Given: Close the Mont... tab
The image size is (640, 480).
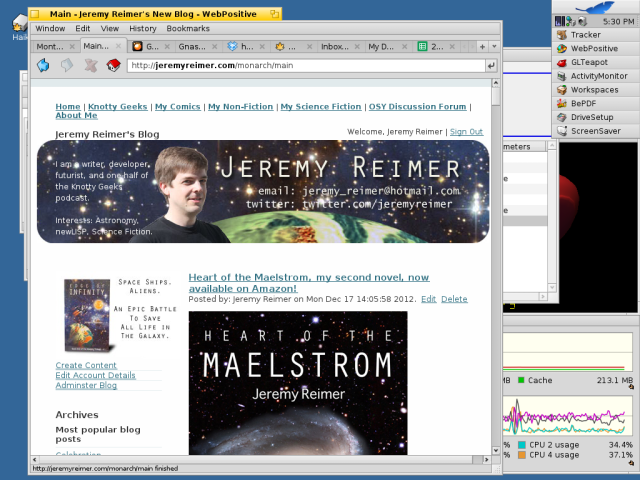Looking at the screenshot, I should (x=72, y=47).
